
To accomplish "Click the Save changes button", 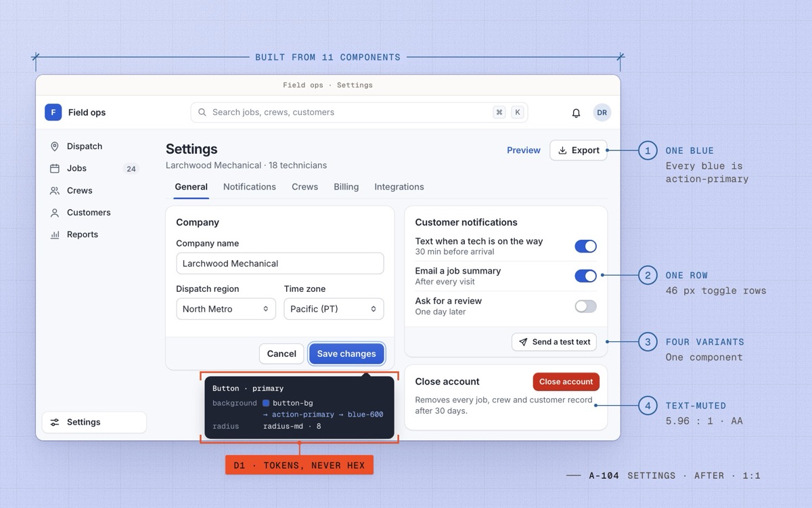I will (346, 354).
